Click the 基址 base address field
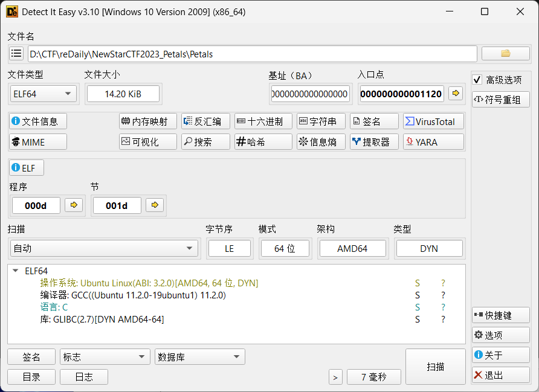The image size is (539, 392). point(310,94)
